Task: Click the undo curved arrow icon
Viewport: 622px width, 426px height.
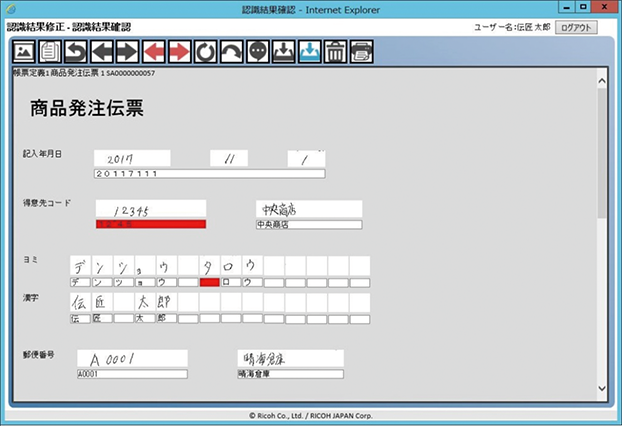Action: 75,51
